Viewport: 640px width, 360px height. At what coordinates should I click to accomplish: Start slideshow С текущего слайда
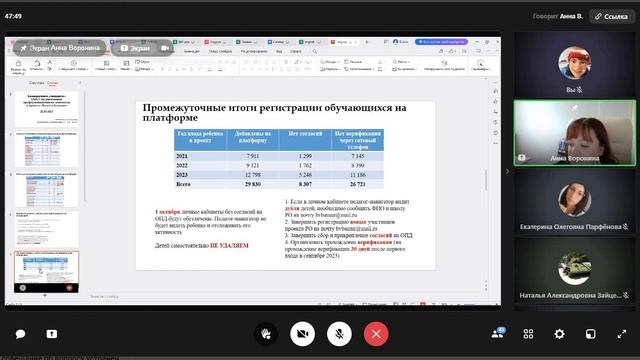(x=73, y=66)
